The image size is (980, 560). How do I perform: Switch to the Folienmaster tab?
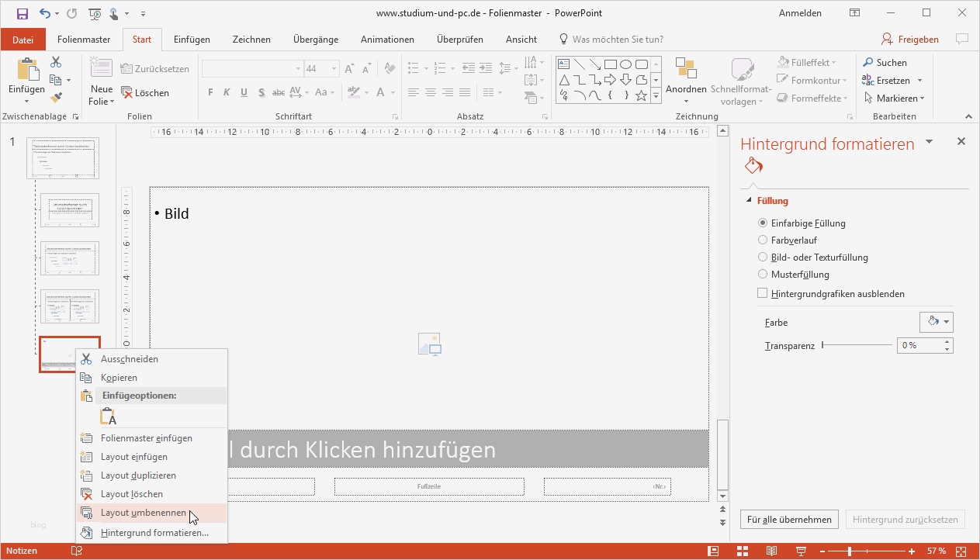click(84, 39)
